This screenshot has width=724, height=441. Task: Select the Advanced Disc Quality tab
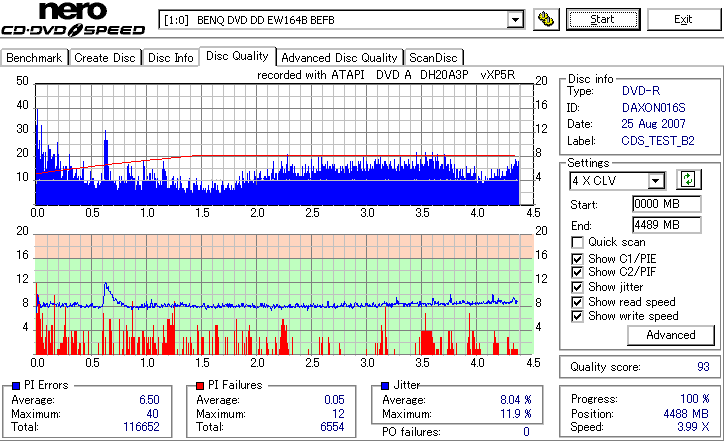[x=339, y=58]
